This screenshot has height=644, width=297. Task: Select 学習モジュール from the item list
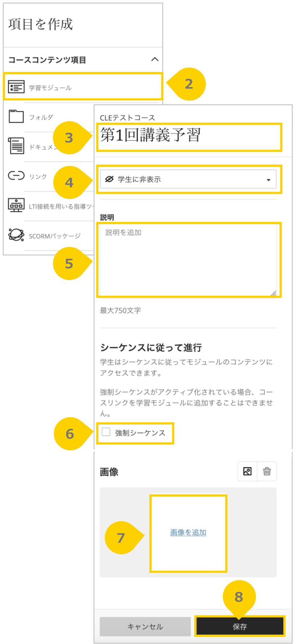[83, 87]
